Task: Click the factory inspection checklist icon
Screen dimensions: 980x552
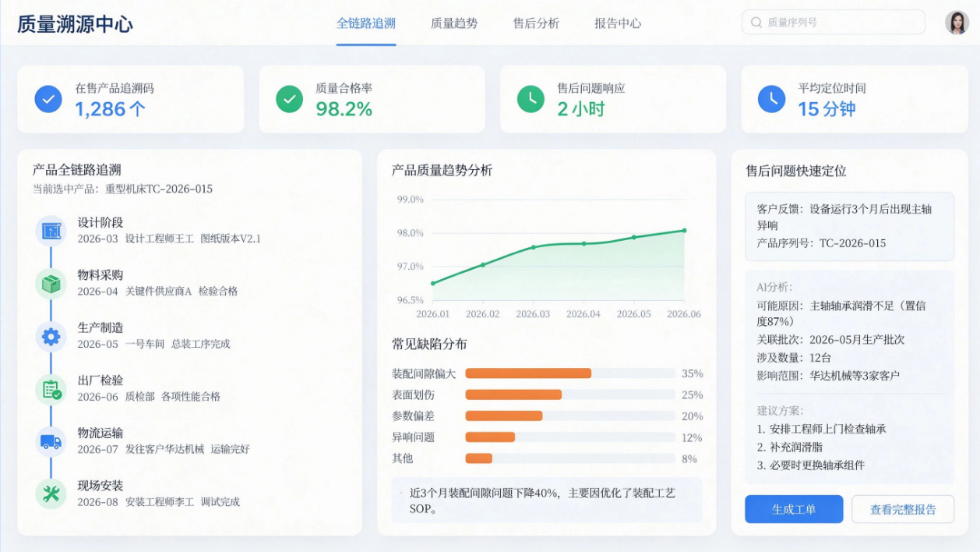Action: pyautogui.click(x=51, y=389)
